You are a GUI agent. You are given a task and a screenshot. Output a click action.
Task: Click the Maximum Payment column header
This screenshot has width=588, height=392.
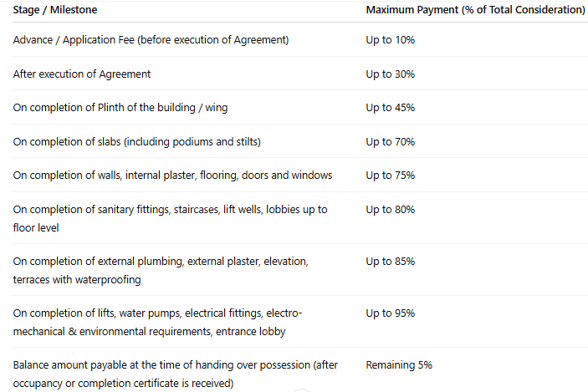(x=475, y=10)
